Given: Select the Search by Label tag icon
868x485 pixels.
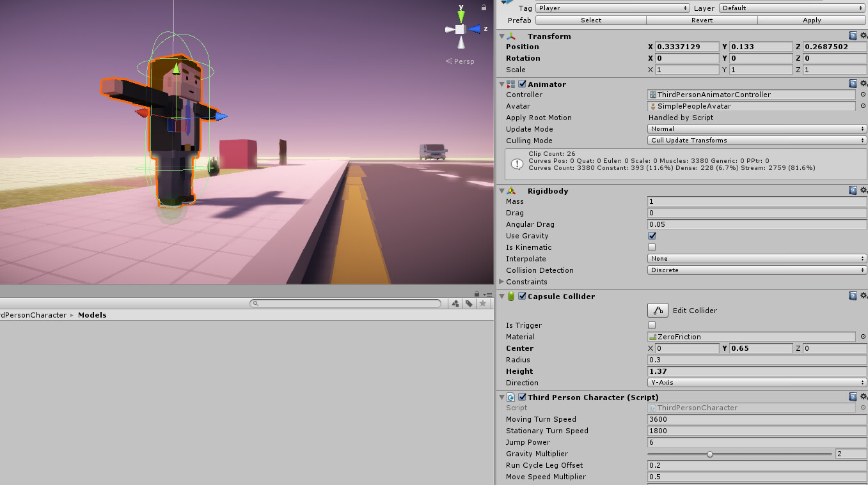Looking at the screenshot, I should click(469, 304).
